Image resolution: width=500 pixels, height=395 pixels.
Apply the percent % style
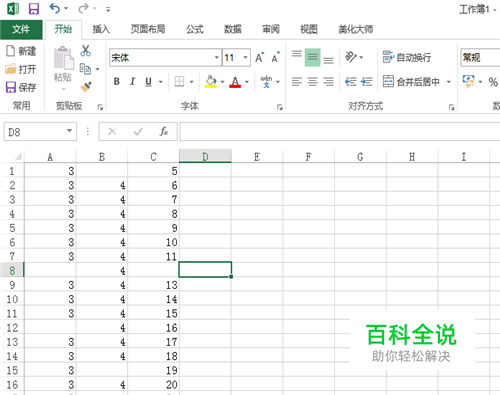pos(493,82)
